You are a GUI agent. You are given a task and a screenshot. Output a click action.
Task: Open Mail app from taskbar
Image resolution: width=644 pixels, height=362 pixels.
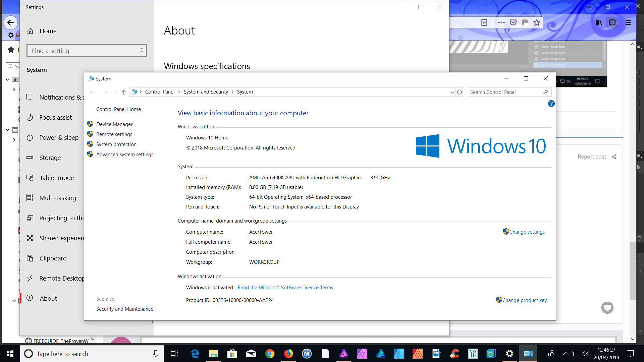point(251,354)
